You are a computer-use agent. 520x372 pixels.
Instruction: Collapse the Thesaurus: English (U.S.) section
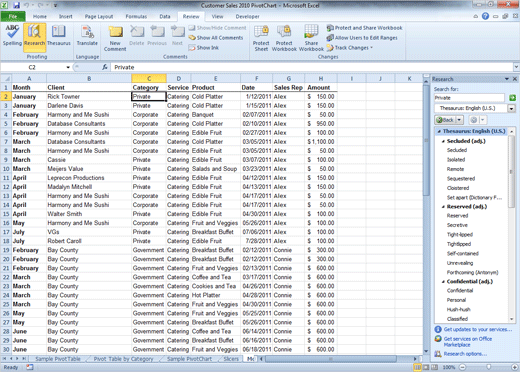[x=439, y=131]
